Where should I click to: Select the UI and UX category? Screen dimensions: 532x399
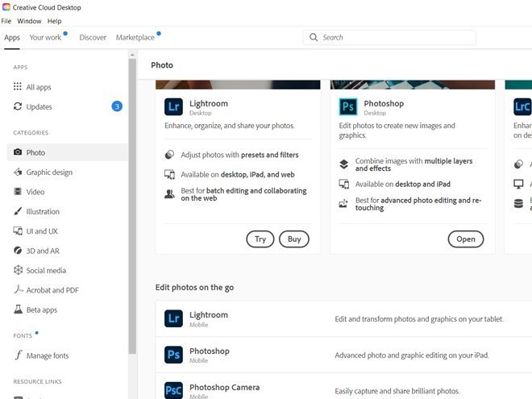coord(67,231)
